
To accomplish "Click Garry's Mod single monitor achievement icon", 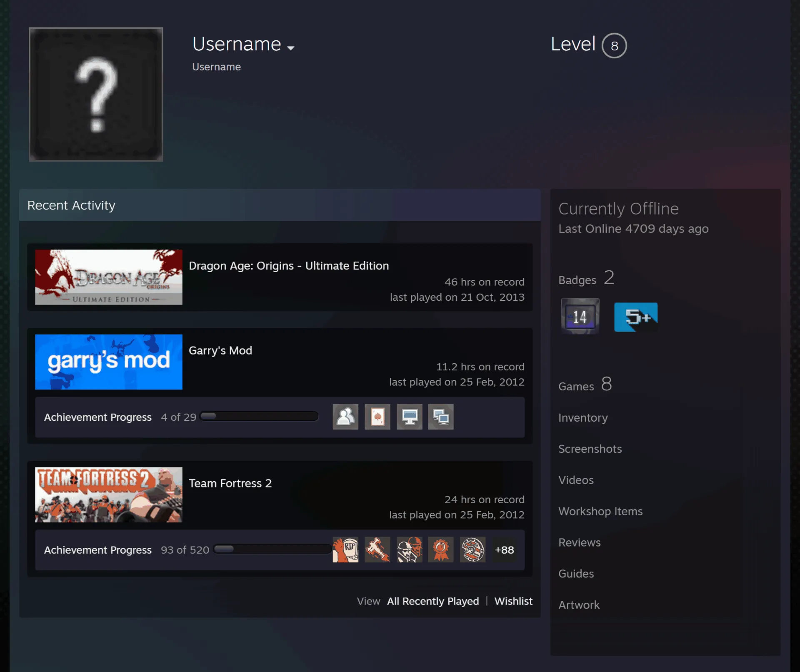I will [409, 417].
